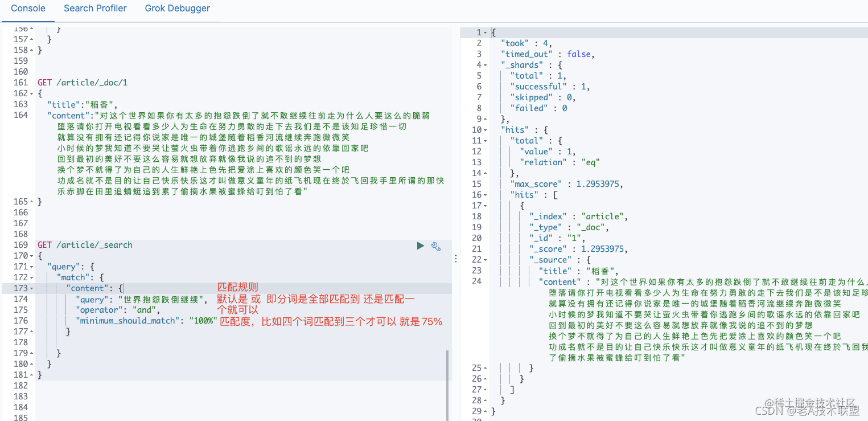The width and height of the screenshot is (868, 421).
Task: Run the GET /article/_search request
Action: 421,246
